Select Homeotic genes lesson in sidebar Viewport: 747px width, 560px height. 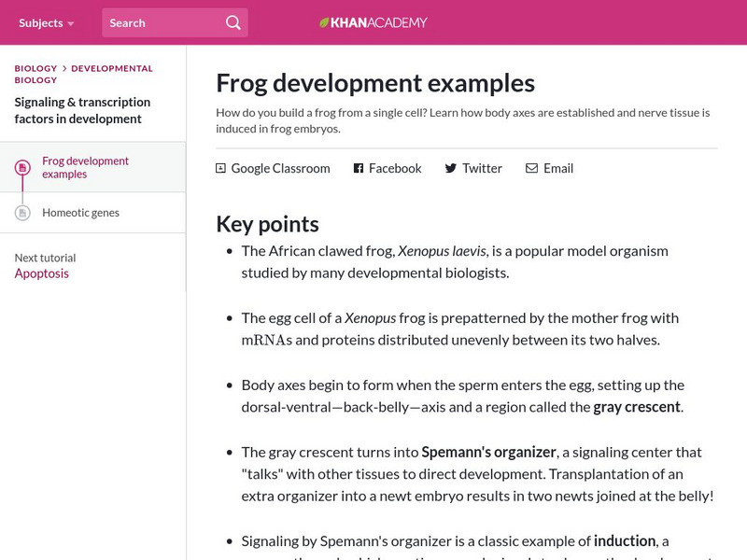click(x=80, y=213)
